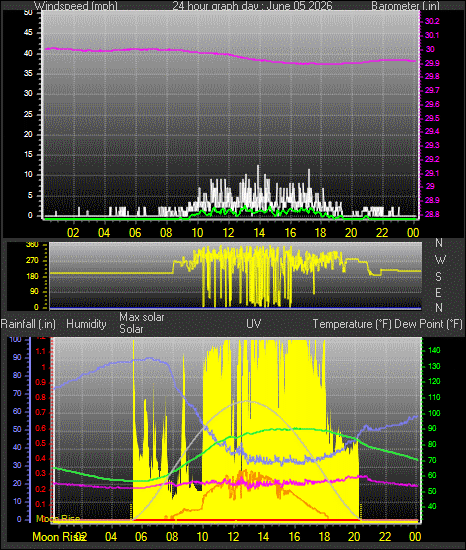Click the "Windspeed (mph)" axis title

coord(76,6)
